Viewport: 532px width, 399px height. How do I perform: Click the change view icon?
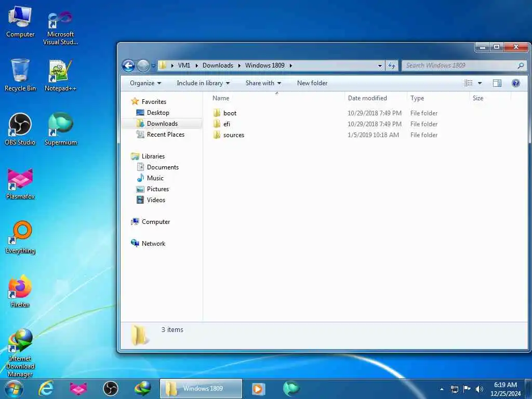point(469,83)
